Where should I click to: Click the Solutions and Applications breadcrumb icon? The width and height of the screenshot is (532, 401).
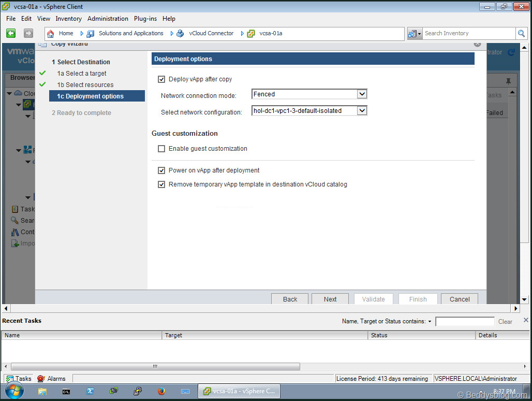[90, 33]
